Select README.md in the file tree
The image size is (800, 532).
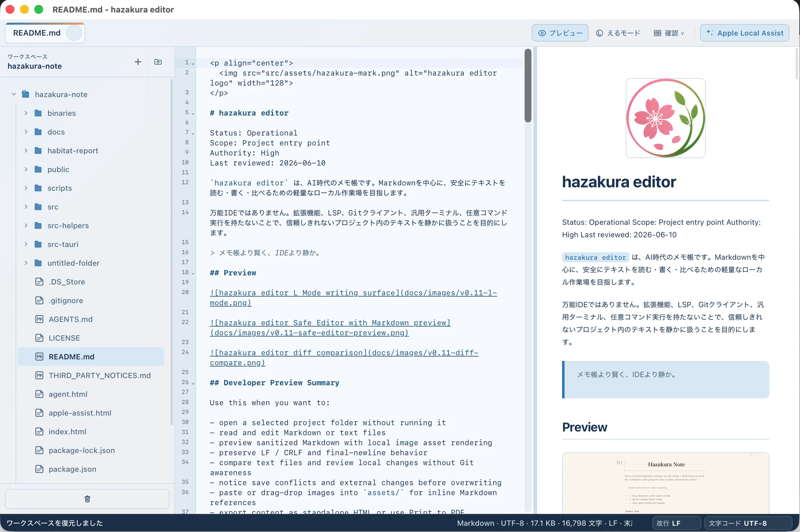[x=91, y=357]
